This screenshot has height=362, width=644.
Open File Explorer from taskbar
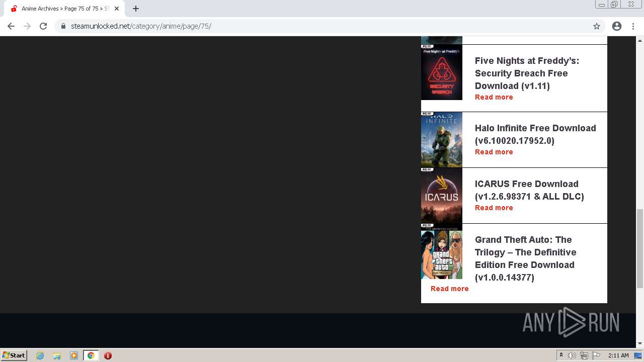pyautogui.click(x=57, y=355)
